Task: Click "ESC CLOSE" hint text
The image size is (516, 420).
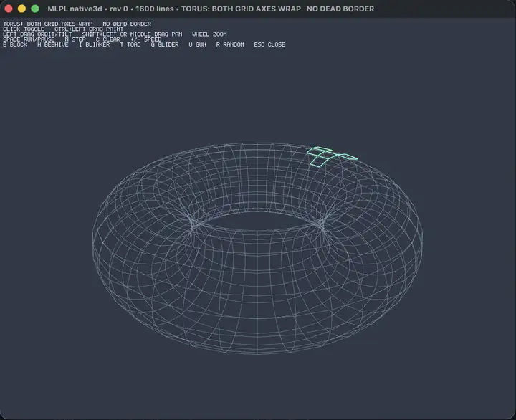Action: pos(269,44)
